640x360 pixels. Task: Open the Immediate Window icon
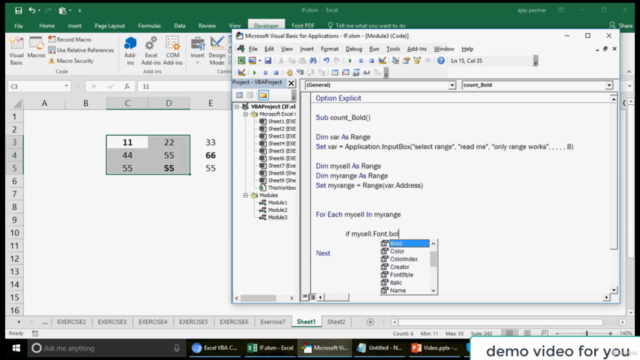tap(345, 73)
